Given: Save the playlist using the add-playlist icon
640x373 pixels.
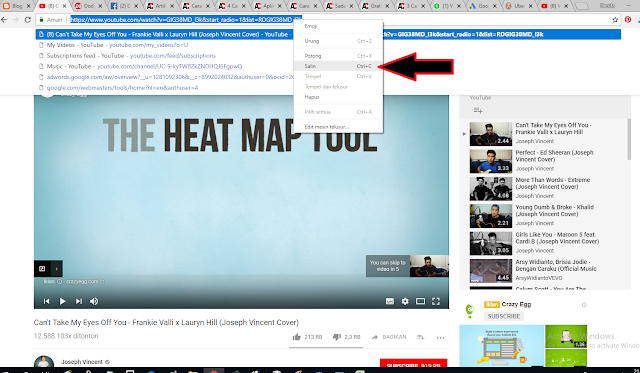Looking at the screenshot, I should click(x=478, y=110).
